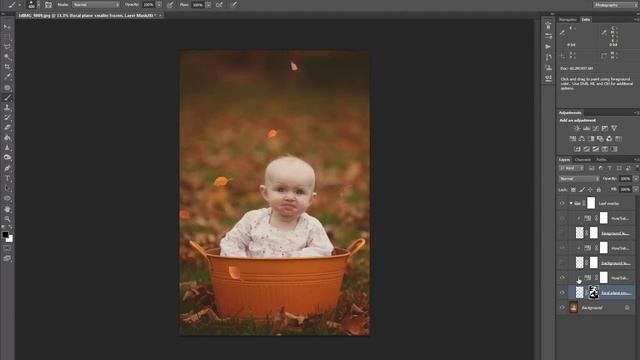Select the Spot Healing Brush tool
Image resolution: width=640 pixels, height=360 pixels.
tap(7, 88)
